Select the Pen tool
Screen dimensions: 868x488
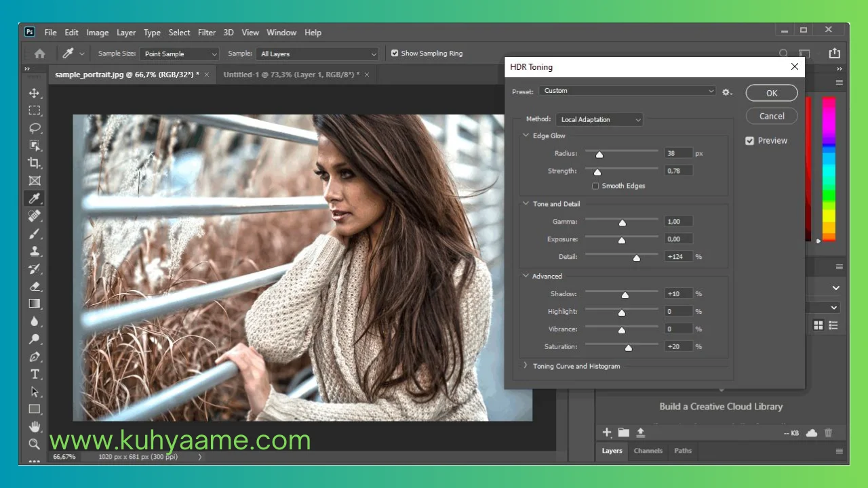point(35,357)
